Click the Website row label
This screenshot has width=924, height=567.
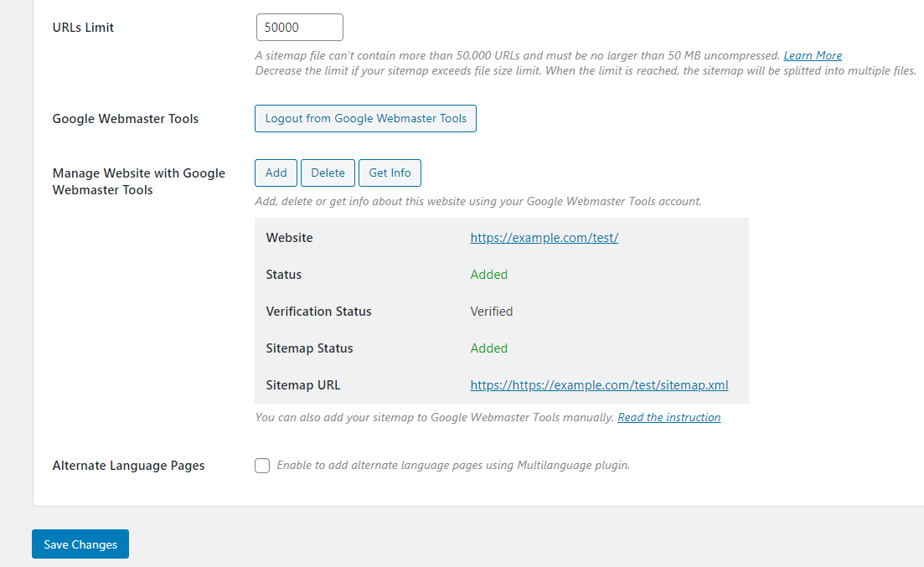(x=289, y=238)
